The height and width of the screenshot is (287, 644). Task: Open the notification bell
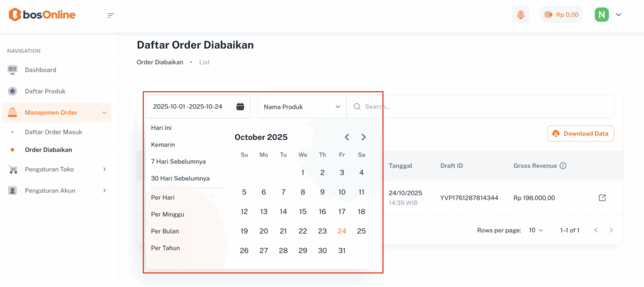click(x=521, y=14)
